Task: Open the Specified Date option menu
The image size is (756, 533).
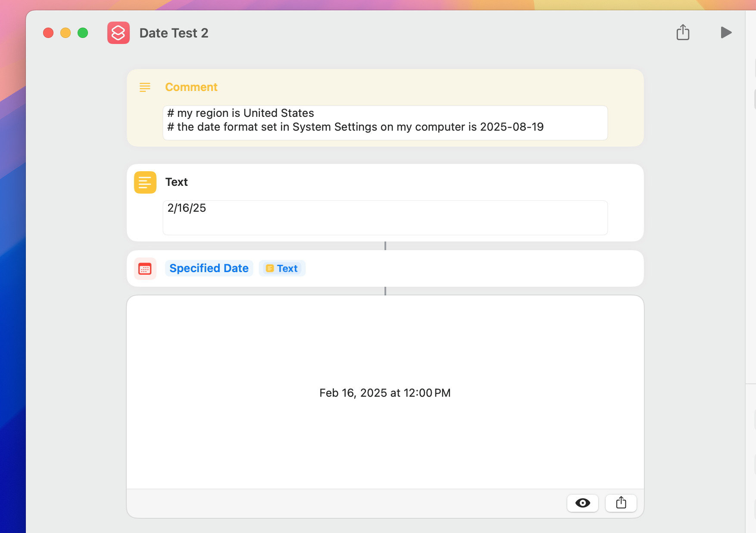Action: [x=209, y=268]
